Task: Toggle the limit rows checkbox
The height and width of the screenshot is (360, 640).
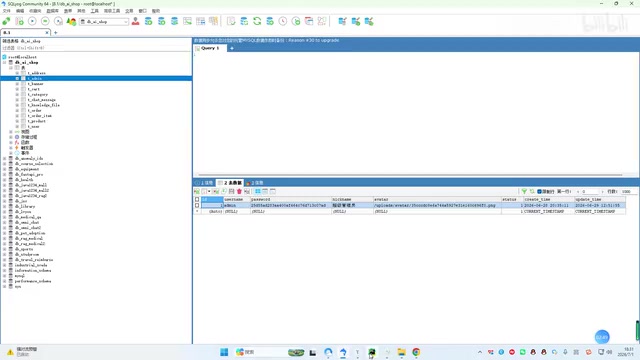Action: coord(539,191)
